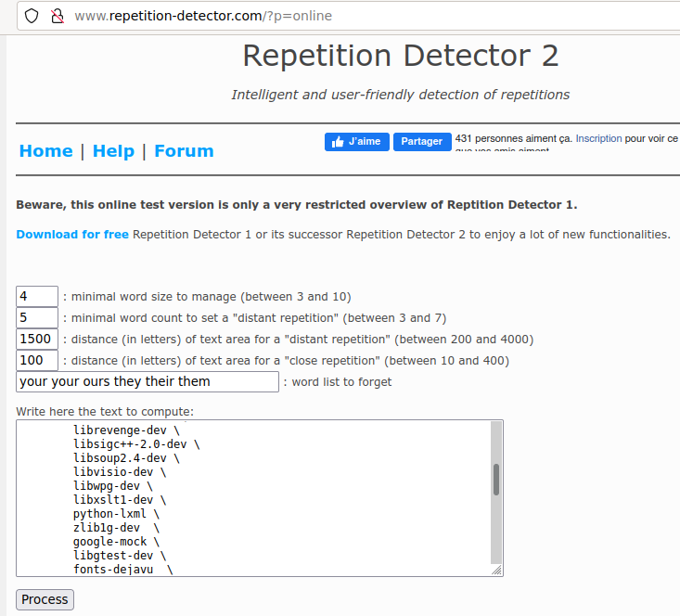680x616 pixels.
Task: Click the Process button
Action: click(x=45, y=599)
